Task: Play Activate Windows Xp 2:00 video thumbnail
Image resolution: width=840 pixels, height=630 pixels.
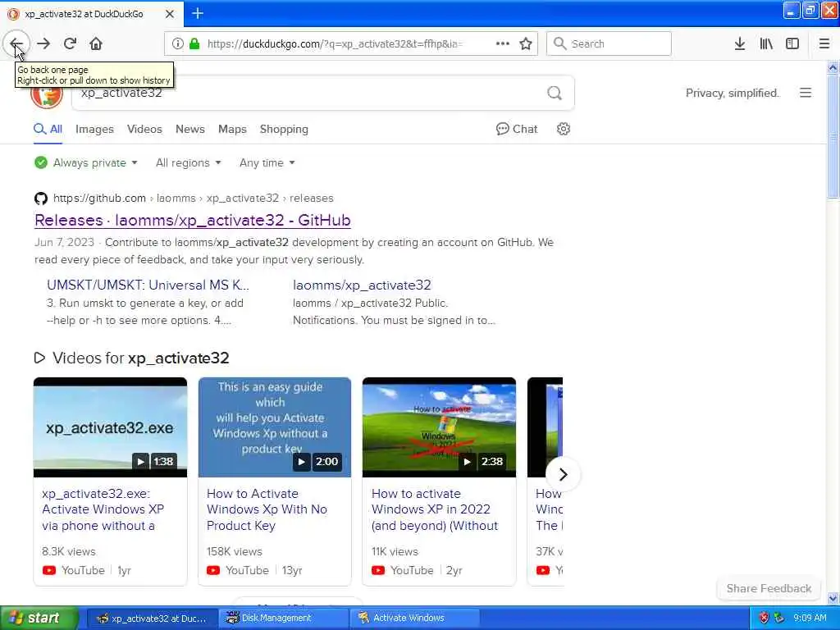Action: [x=275, y=427]
